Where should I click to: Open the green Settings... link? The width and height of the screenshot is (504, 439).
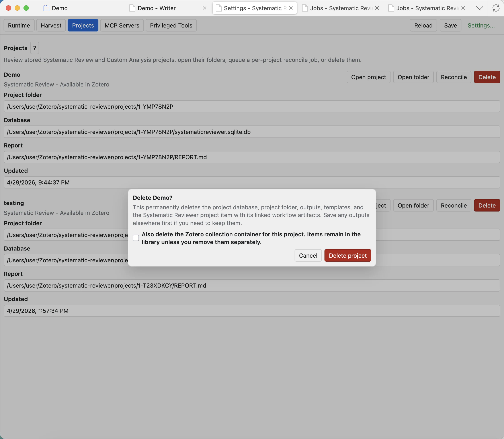pos(481,25)
